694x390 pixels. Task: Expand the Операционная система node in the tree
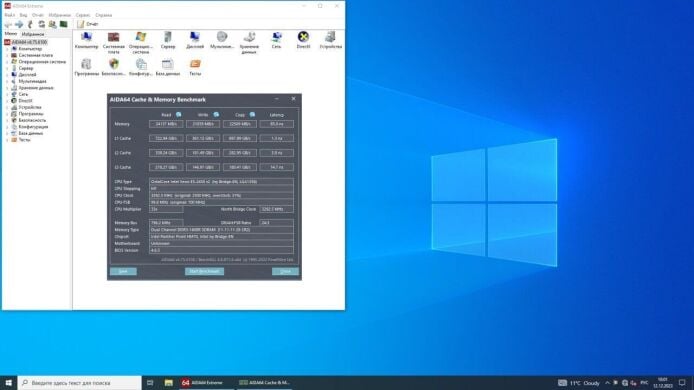[7, 62]
